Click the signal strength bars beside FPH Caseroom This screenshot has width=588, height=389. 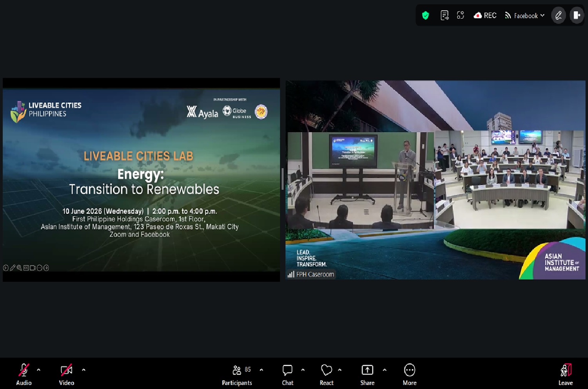[x=291, y=275]
